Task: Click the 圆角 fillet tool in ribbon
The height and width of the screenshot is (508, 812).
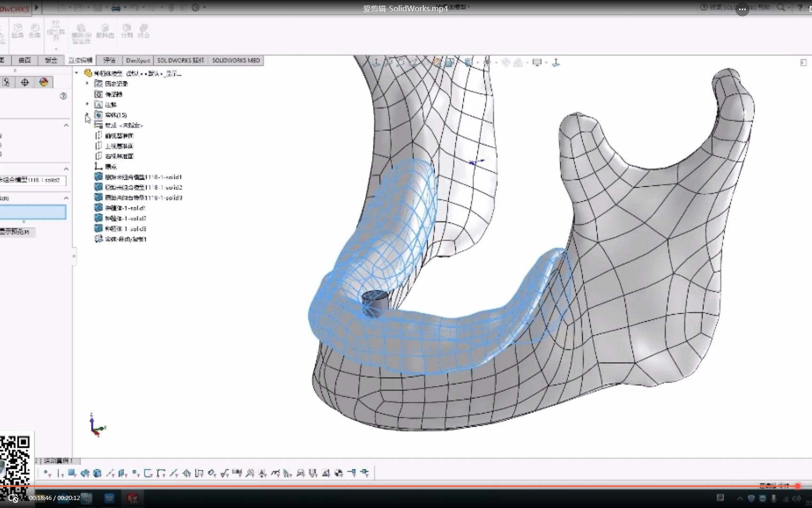Action: pos(17,31)
